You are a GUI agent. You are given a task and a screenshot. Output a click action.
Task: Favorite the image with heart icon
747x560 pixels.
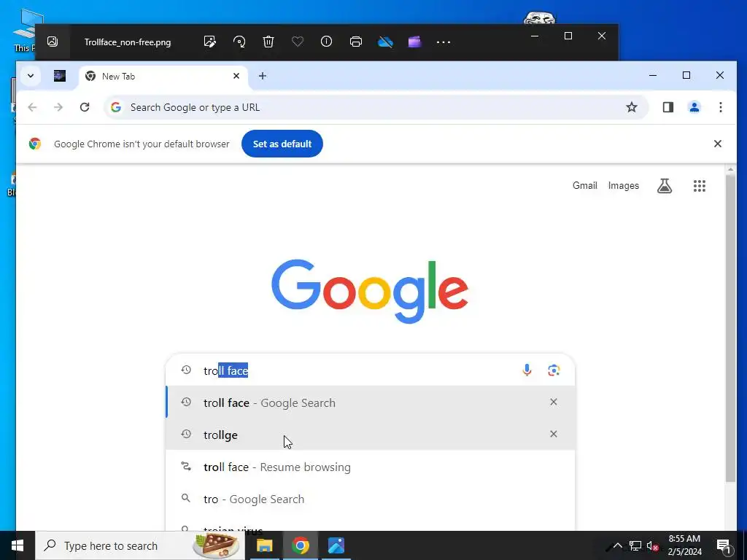pos(298,42)
